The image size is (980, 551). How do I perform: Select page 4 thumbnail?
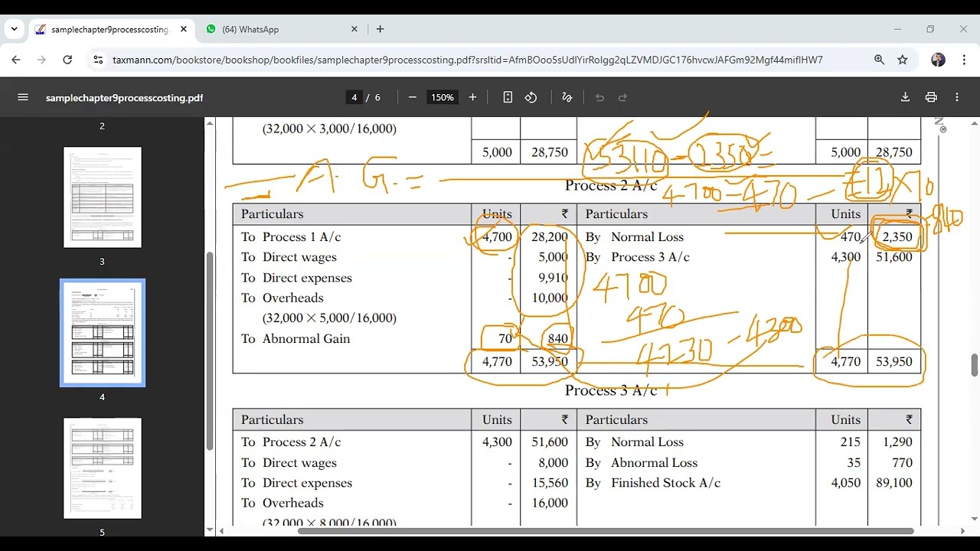103,333
